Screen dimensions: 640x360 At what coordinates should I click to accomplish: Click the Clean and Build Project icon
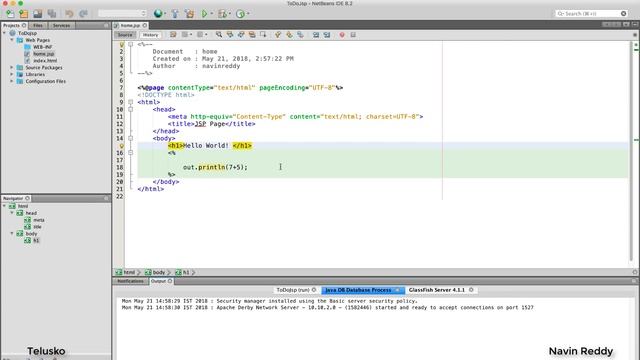click(189, 13)
